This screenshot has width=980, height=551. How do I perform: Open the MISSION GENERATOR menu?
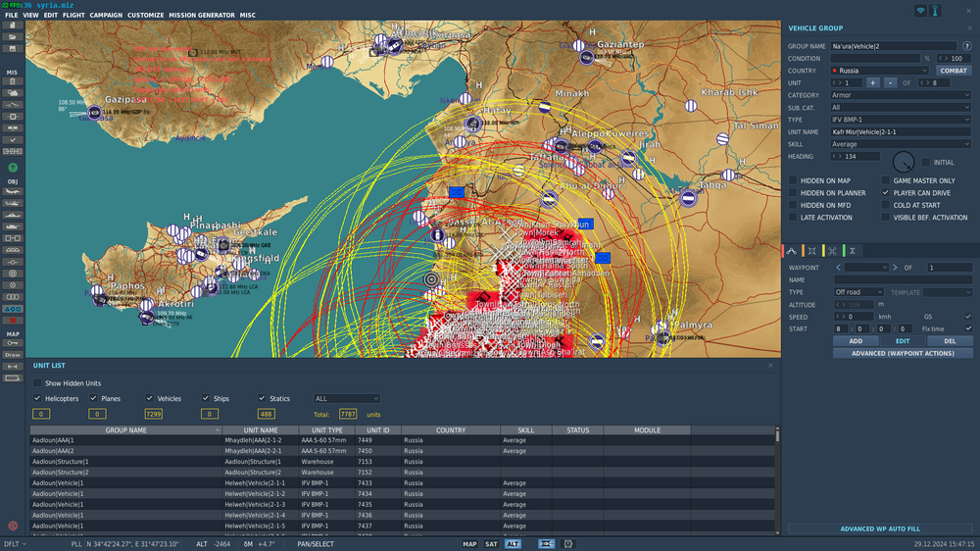(x=202, y=15)
